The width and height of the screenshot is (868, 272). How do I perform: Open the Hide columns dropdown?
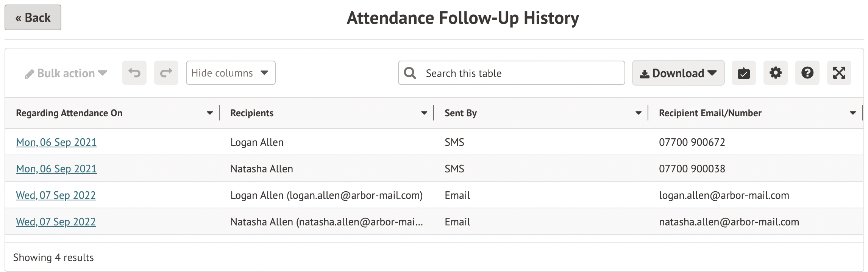coord(230,73)
